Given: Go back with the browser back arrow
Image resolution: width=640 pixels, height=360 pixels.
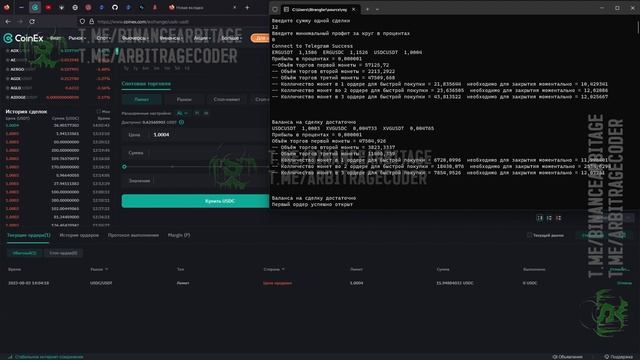Looking at the screenshot, I should (x=8, y=21).
